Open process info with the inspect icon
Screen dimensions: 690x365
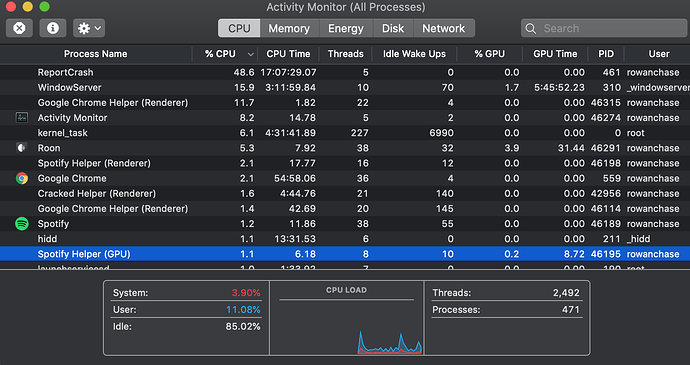pos(53,28)
